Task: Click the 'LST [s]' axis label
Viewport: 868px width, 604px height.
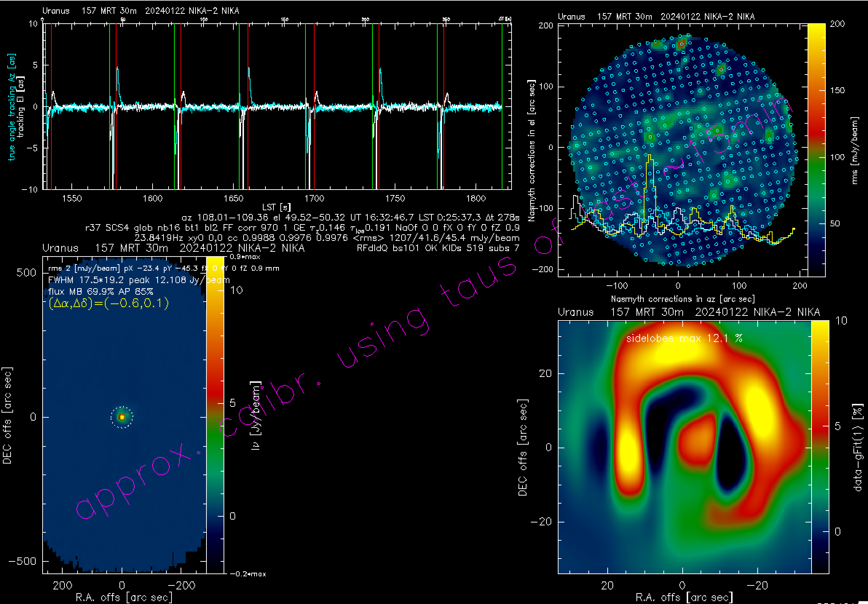Action: pos(276,207)
